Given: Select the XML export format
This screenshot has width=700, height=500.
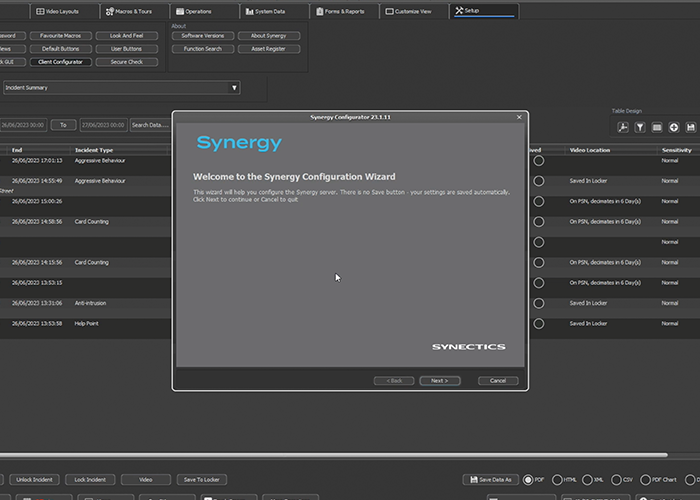Looking at the screenshot, I should (587, 480).
